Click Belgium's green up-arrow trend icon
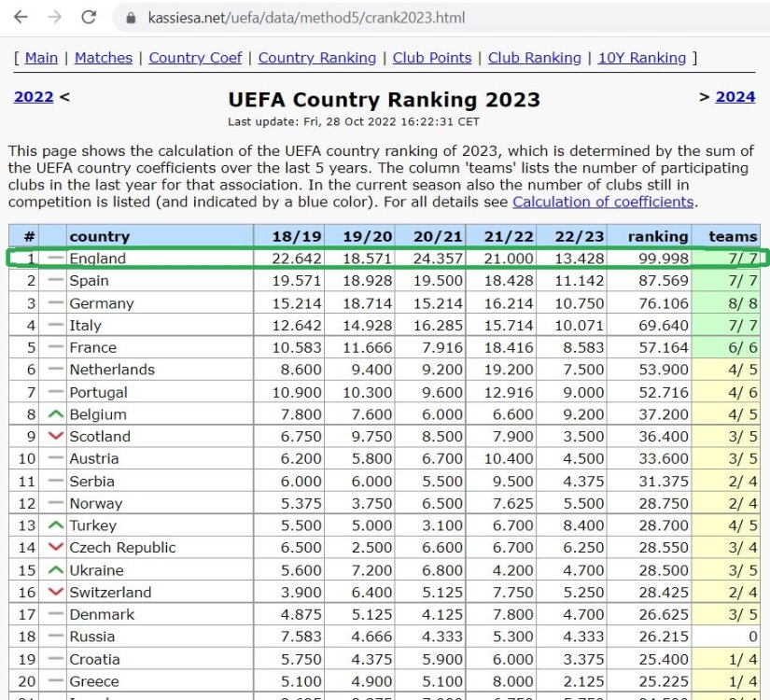 (x=56, y=414)
